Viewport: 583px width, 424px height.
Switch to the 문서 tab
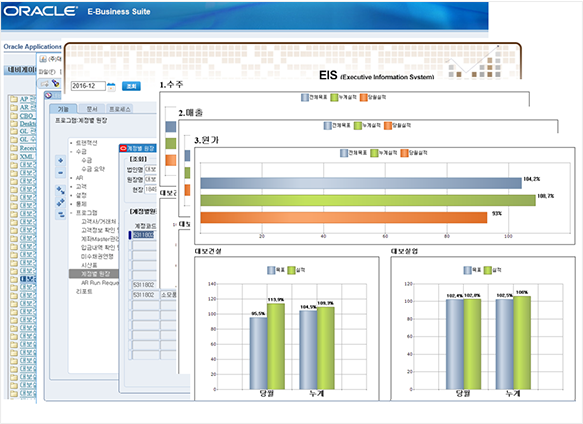click(x=91, y=109)
